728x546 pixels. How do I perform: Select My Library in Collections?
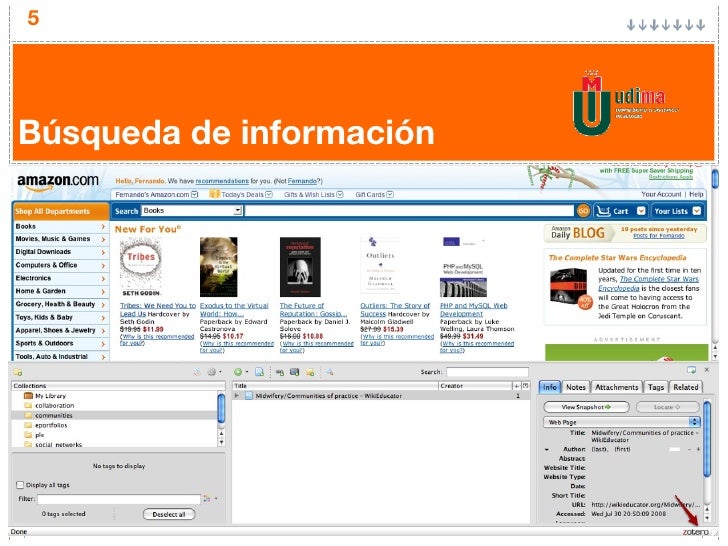[50, 396]
